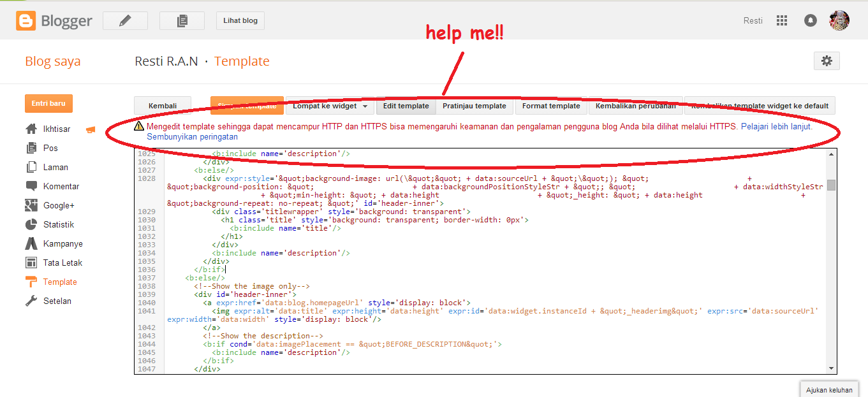Click editor scrollbar down arrow
Image resolution: width=868 pixels, height=397 pixels.
pos(831,368)
